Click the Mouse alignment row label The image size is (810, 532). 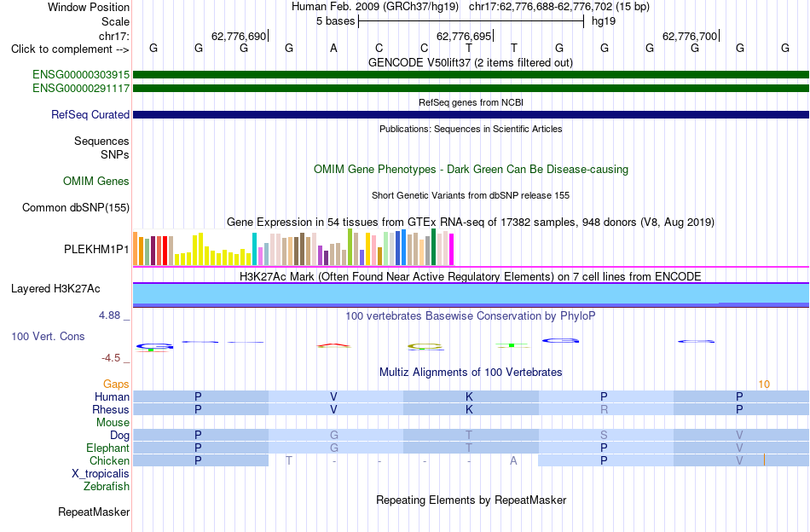113,423
